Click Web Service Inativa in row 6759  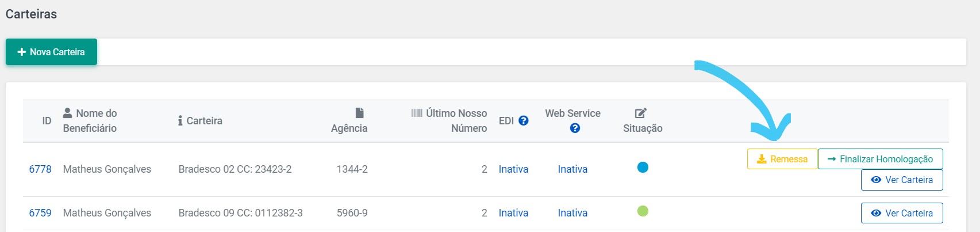pyautogui.click(x=572, y=213)
